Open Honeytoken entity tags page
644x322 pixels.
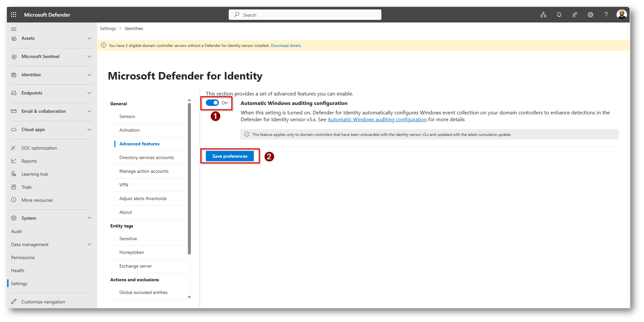tap(131, 252)
